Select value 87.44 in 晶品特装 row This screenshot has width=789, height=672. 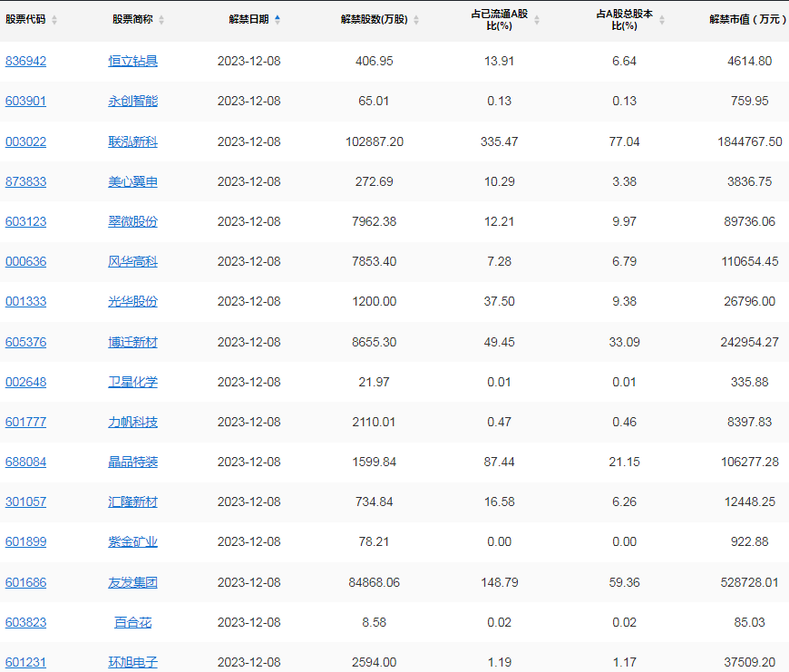coord(499,463)
